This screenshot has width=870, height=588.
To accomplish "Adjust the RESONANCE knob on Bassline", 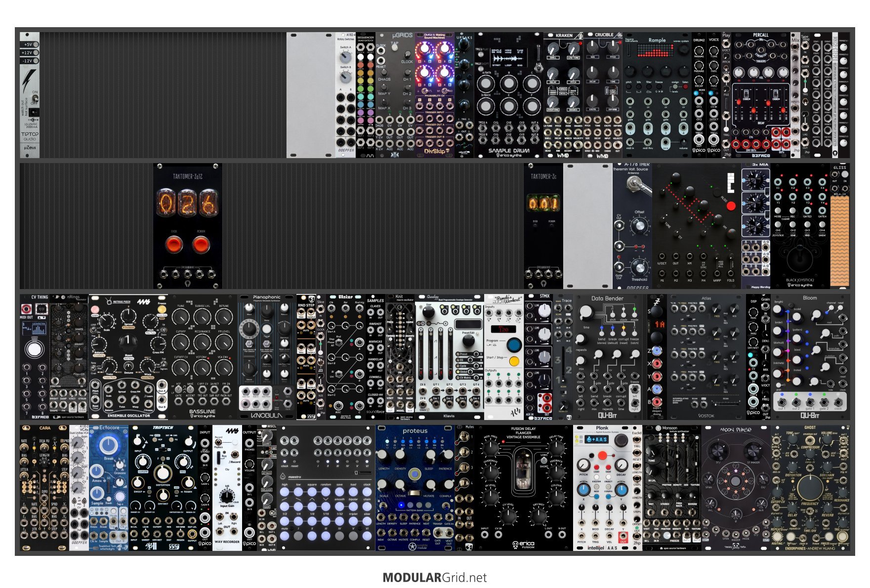I will [203, 342].
